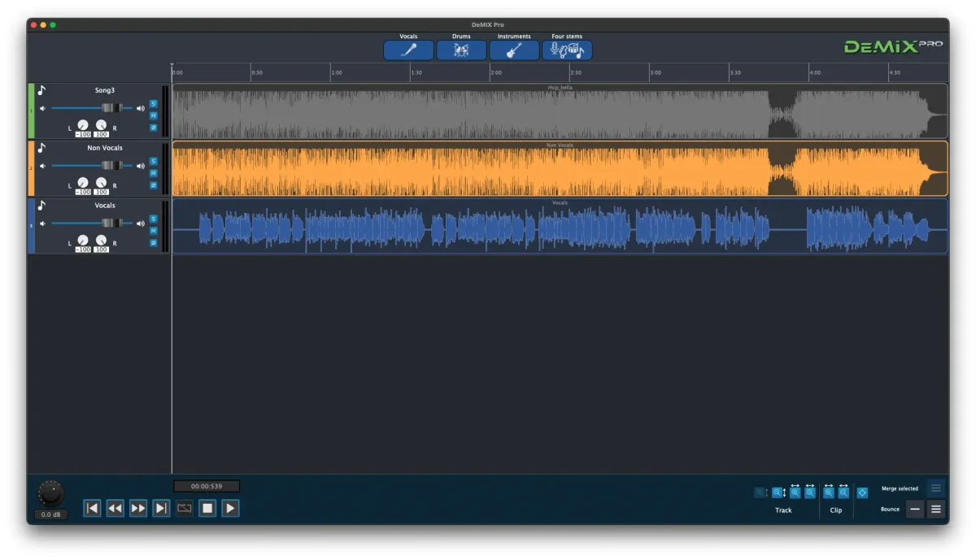Solo the Vocals track
976x560 pixels.
[x=153, y=219]
